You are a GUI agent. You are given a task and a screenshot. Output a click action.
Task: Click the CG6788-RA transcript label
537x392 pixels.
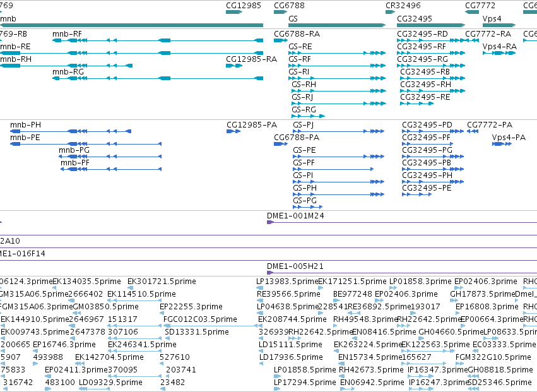click(x=297, y=34)
